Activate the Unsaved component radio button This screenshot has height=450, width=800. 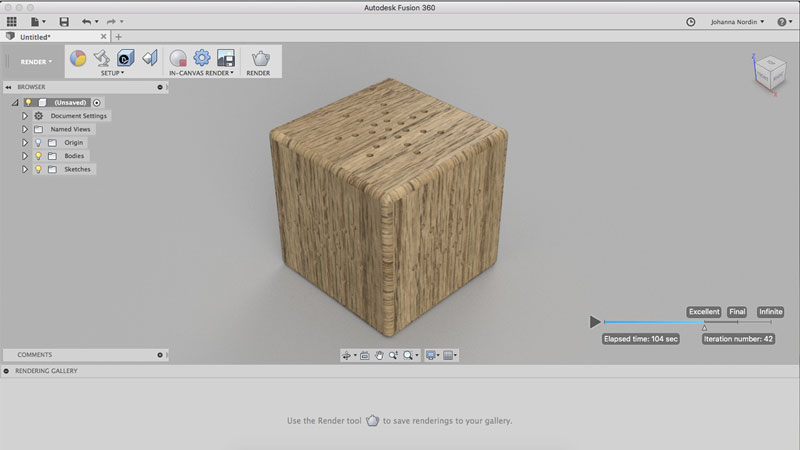97,103
